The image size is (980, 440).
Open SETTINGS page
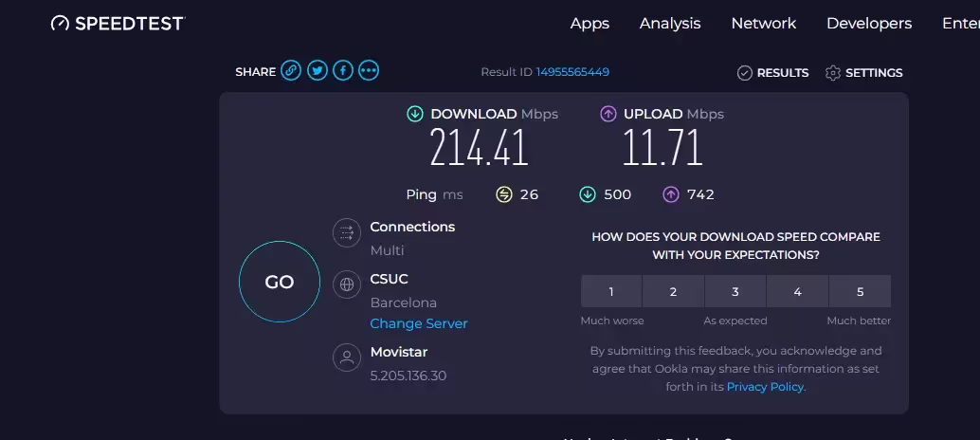click(874, 73)
